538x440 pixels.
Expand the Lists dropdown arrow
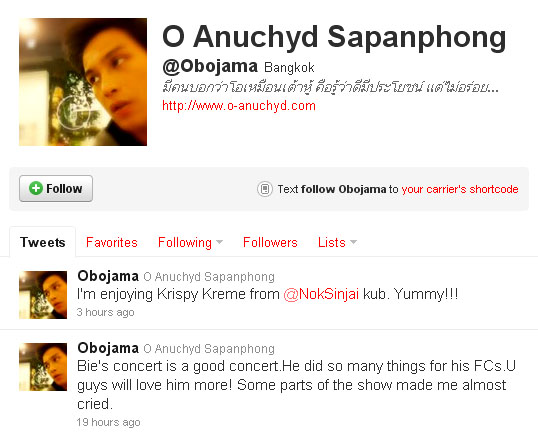[x=353, y=242]
